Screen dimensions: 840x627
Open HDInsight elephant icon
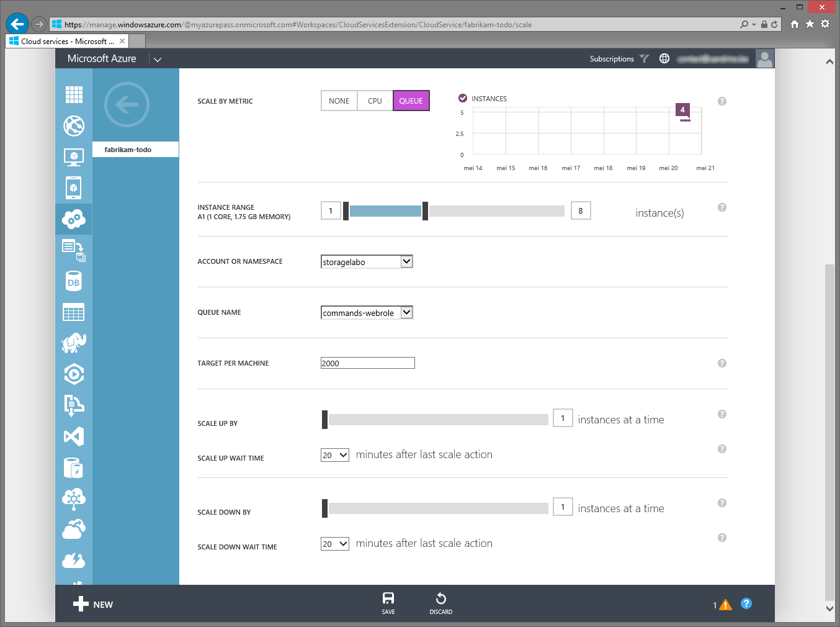(x=74, y=343)
